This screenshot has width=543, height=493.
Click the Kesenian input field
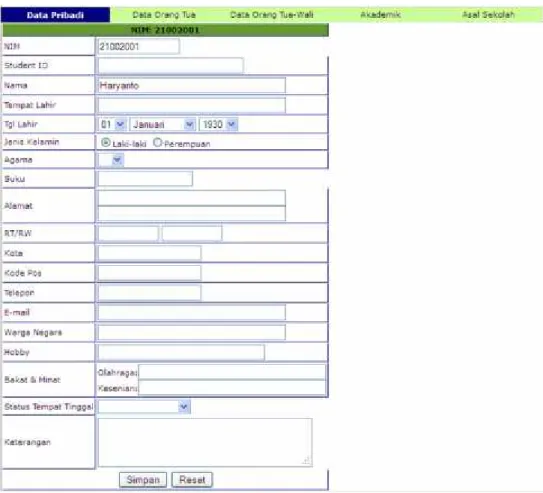tap(232, 387)
